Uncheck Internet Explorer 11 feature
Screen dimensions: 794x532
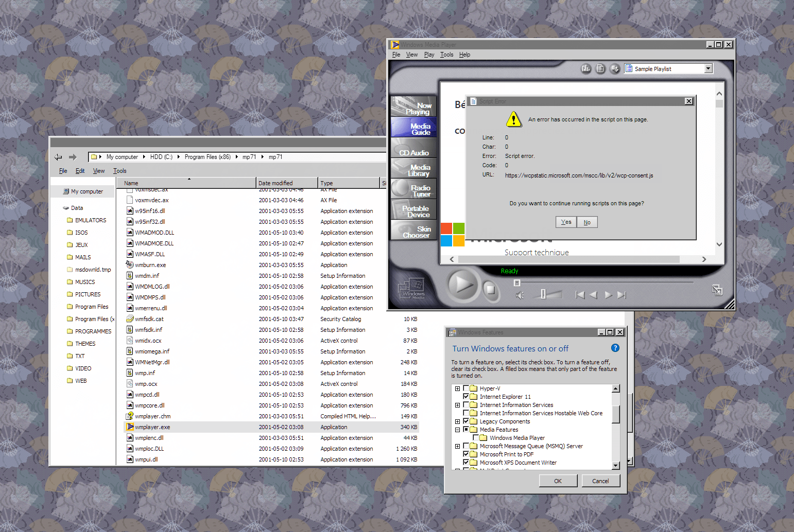[466, 397]
